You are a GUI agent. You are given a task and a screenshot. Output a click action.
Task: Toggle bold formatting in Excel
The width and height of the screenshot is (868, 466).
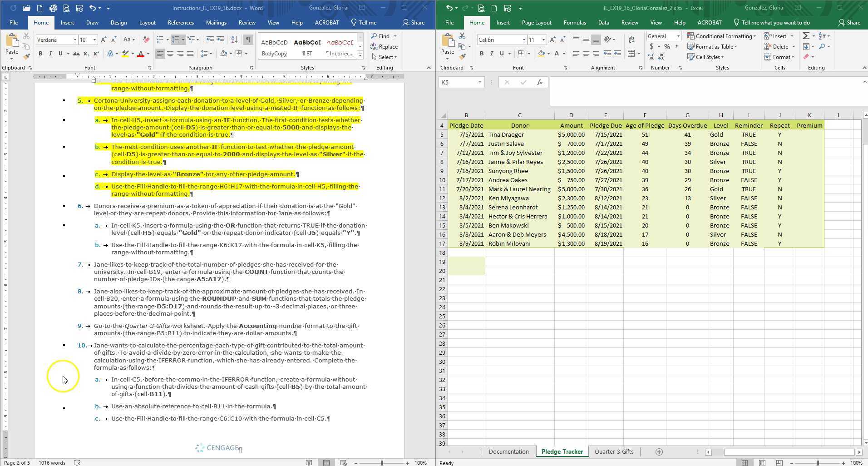point(481,54)
